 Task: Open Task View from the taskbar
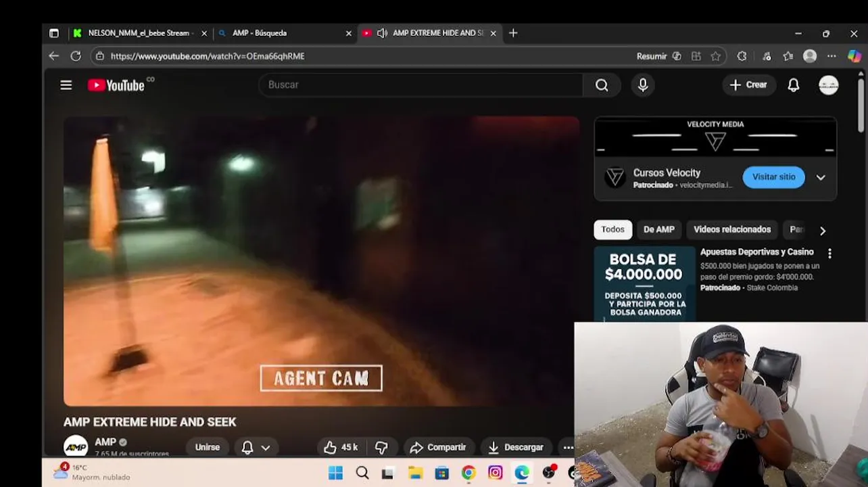coord(388,473)
